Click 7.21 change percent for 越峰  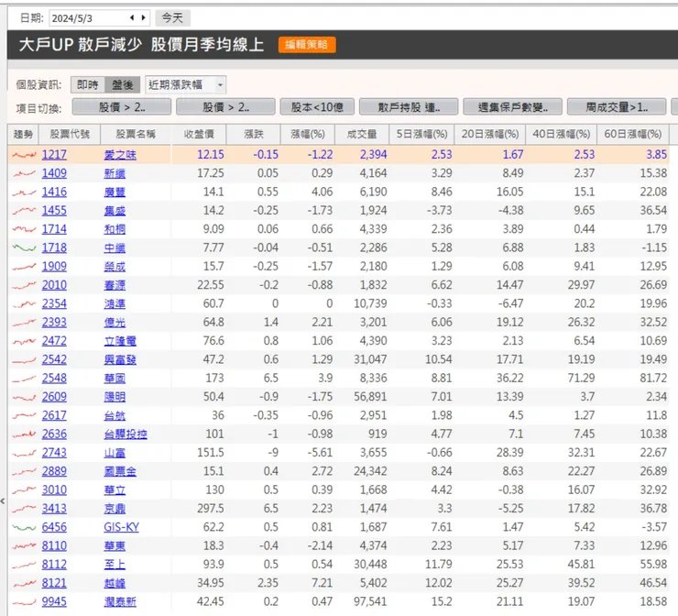click(323, 583)
